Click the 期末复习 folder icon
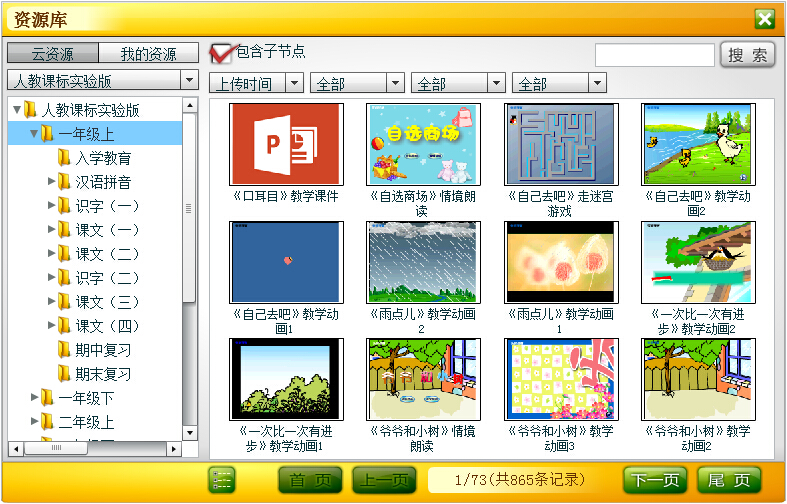This screenshot has width=787, height=504. point(64,374)
